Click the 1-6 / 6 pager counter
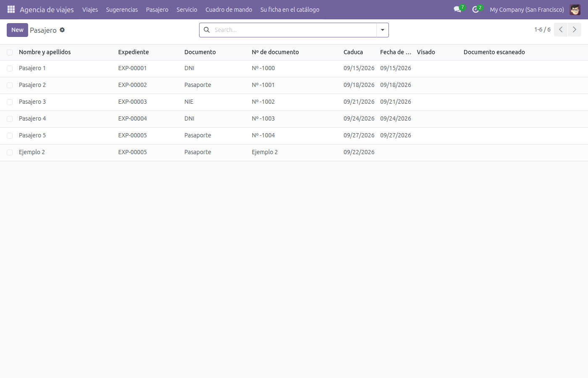The image size is (588, 378). (x=542, y=29)
